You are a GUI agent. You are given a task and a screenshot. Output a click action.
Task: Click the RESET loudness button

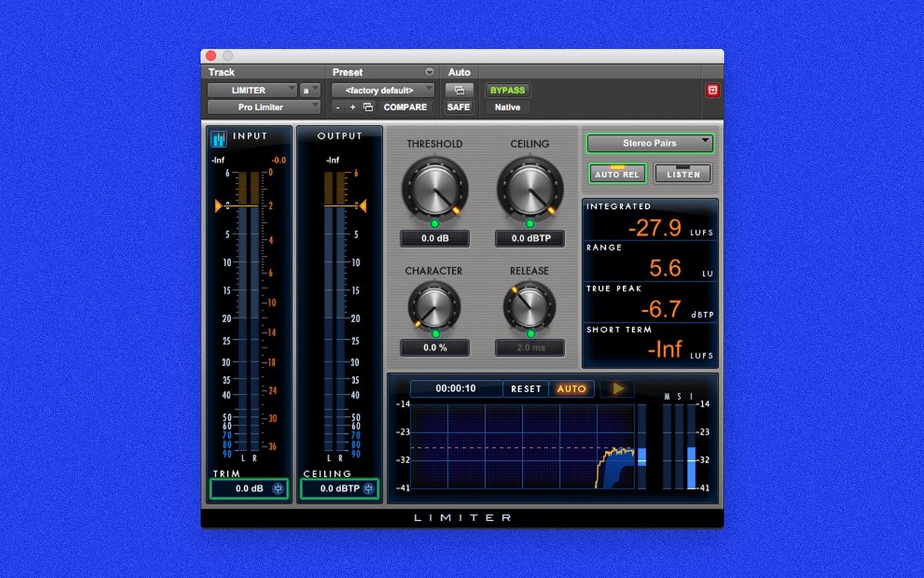(x=526, y=388)
